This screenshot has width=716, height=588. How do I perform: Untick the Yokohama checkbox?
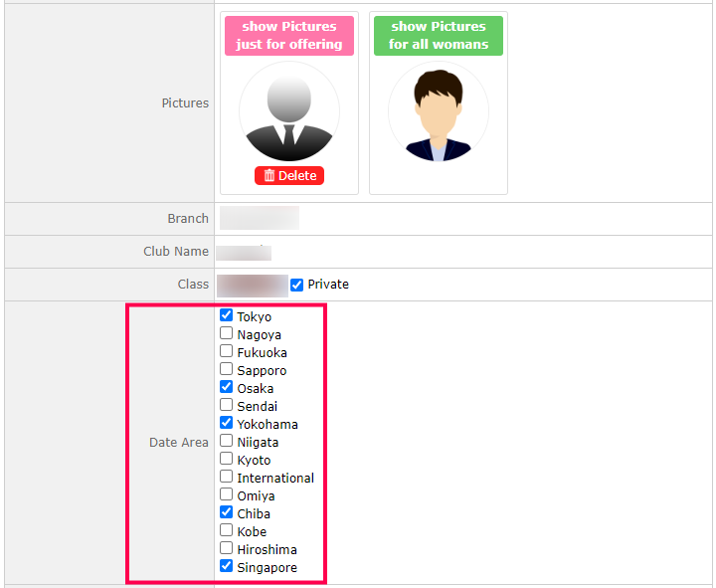click(x=227, y=423)
